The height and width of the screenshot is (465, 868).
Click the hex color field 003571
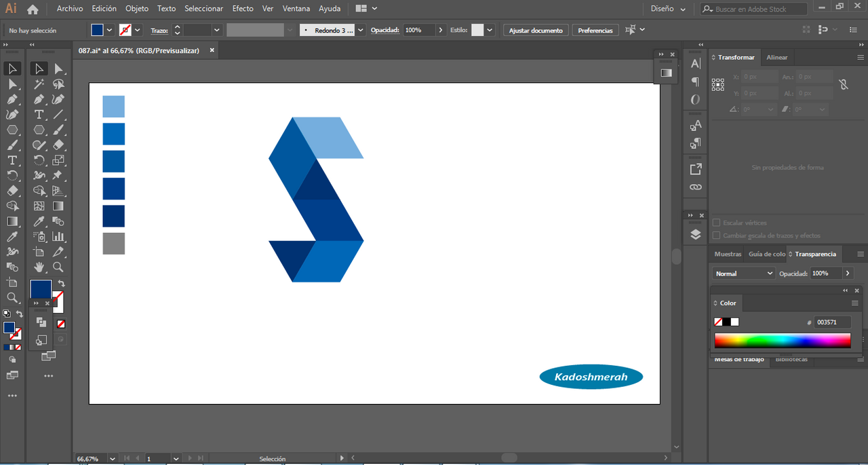(x=832, y=322)
